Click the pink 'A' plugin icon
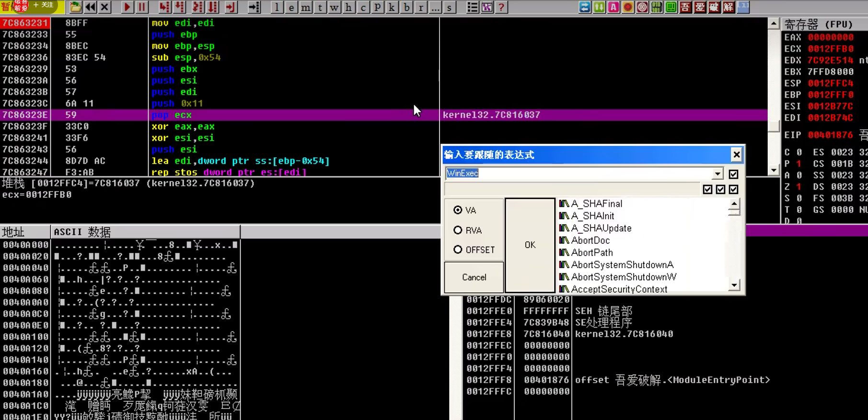868x420 pixels. click(x=613, y=7)
